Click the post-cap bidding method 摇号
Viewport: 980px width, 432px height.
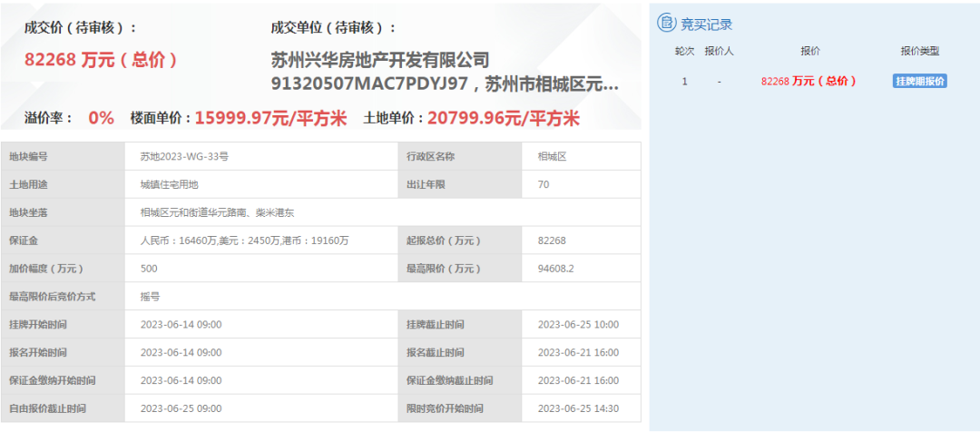(150, 297)
